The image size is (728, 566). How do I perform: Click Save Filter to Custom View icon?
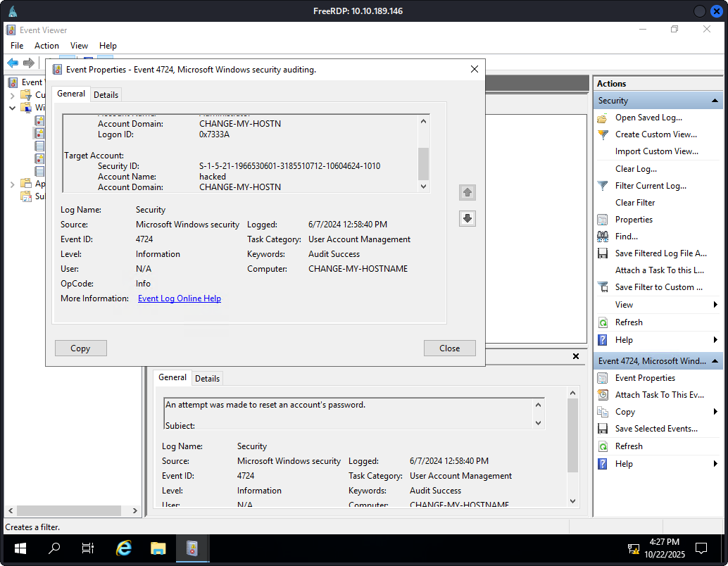point(602,287)
